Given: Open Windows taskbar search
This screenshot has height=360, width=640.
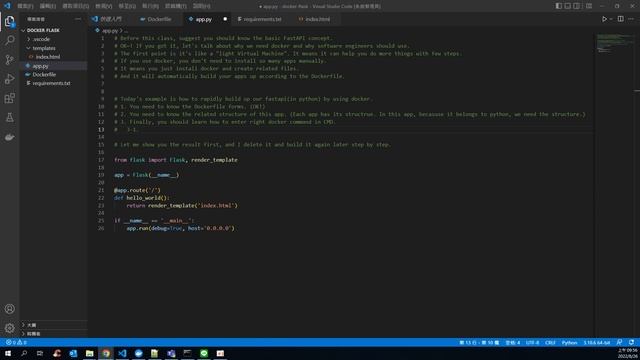Looking at the screenshot, I should pyautogui.click(x=24, y=353).
